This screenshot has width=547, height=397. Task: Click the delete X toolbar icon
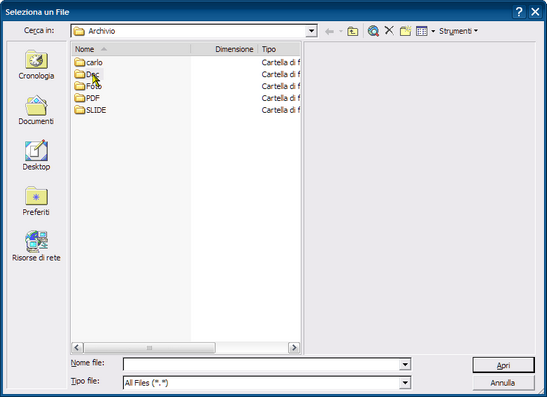[389, 31]
